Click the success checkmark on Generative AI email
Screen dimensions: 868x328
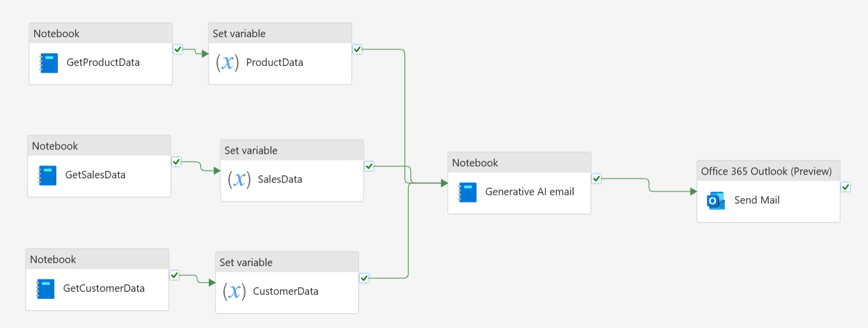[597, 179]
